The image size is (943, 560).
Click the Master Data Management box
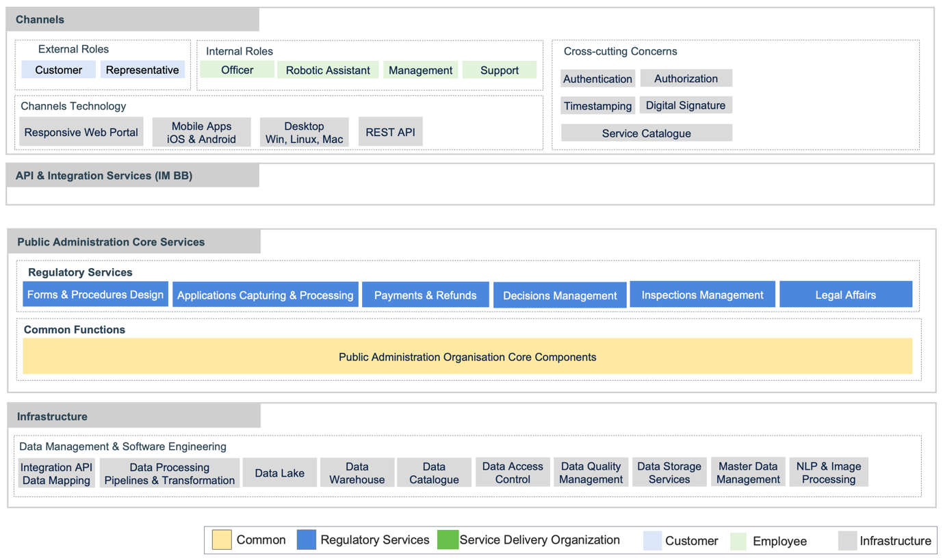coord(747,473)
